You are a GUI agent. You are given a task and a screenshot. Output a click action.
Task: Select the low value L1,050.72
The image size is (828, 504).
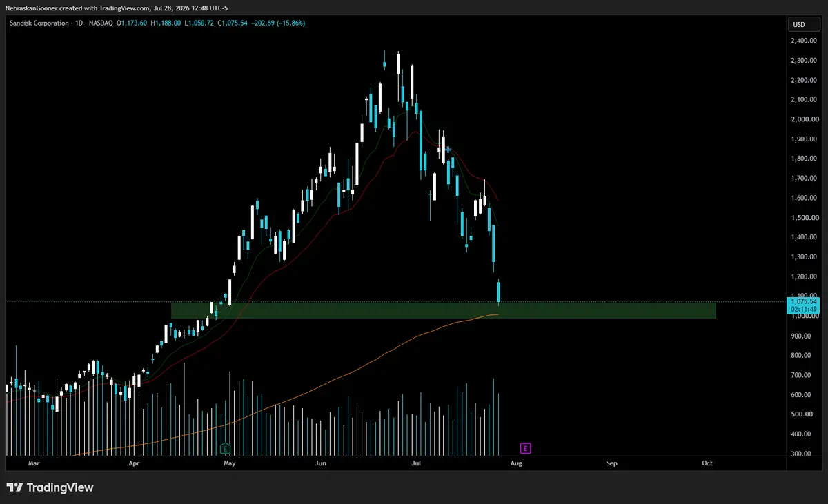coord(199,23)
